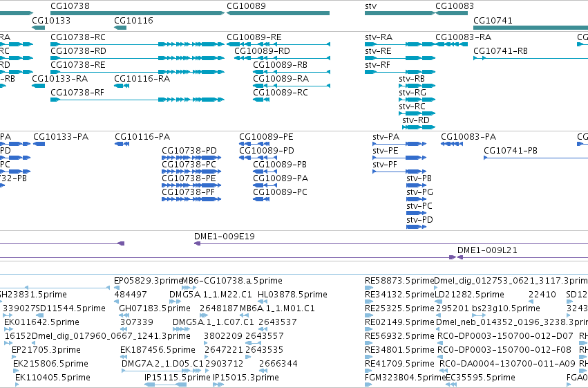Click protein stv-PD label
Image resolution: width=588 pixels, height=388 pixels.
[419, 219]
